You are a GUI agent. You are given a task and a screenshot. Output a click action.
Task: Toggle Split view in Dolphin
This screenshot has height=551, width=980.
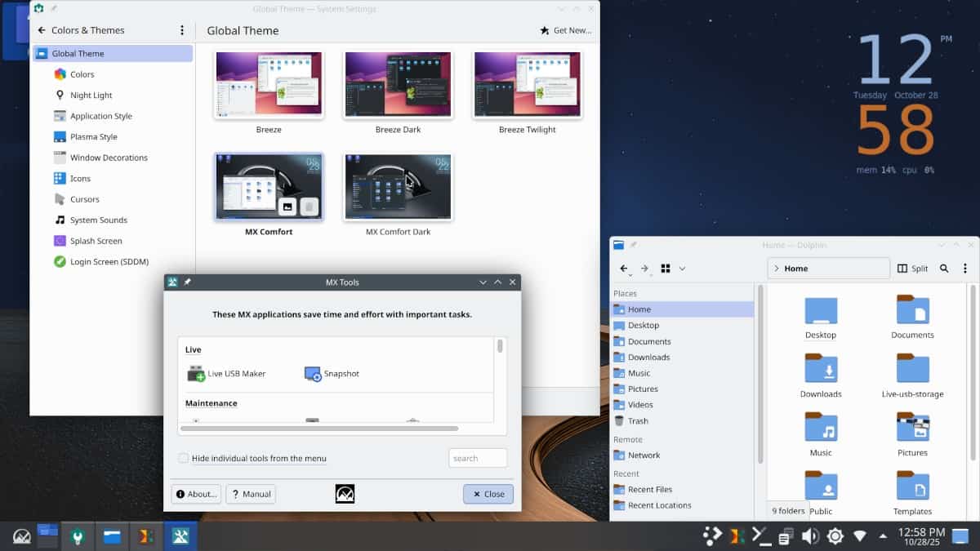(913, 268)
